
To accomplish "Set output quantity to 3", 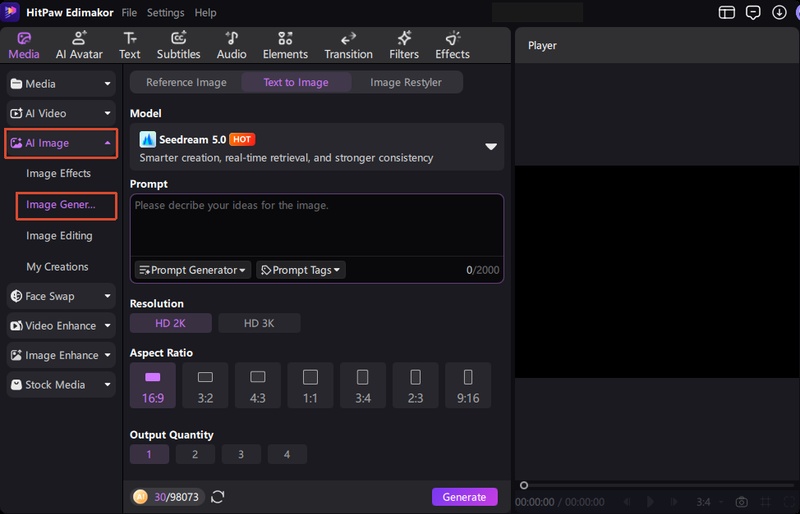I will tap(241, 454).
